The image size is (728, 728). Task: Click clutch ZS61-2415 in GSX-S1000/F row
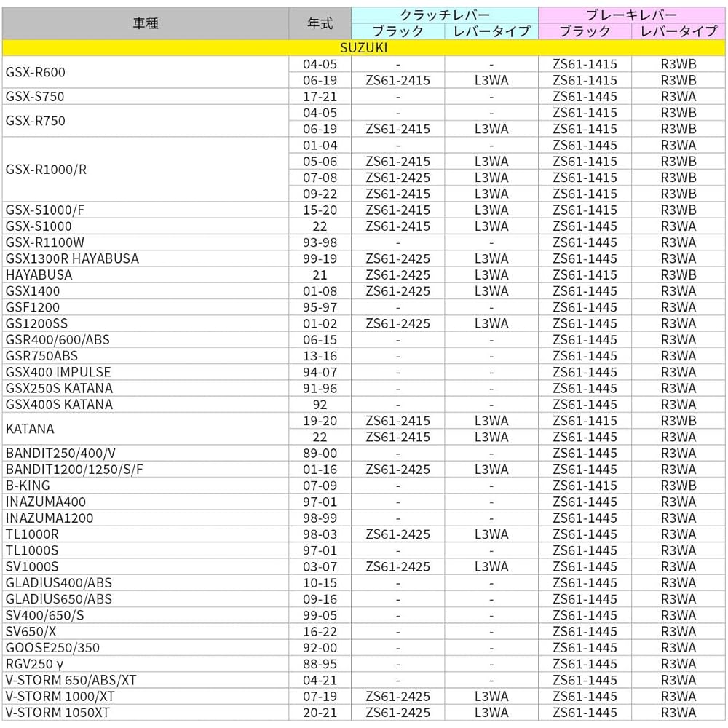pos(398,210)
